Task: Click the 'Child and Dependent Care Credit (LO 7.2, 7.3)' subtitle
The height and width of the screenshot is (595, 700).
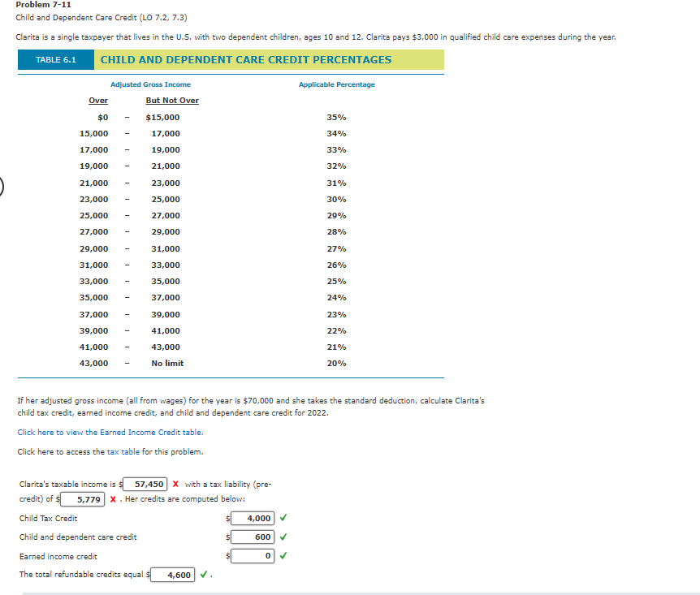Action: click(102, 17)
